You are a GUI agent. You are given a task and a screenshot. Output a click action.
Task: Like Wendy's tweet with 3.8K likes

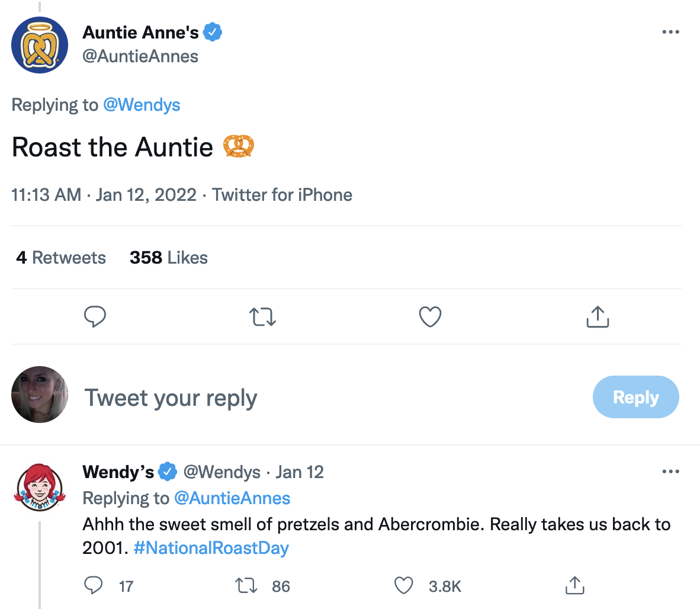pyautogui.click(x=403, y=585)
